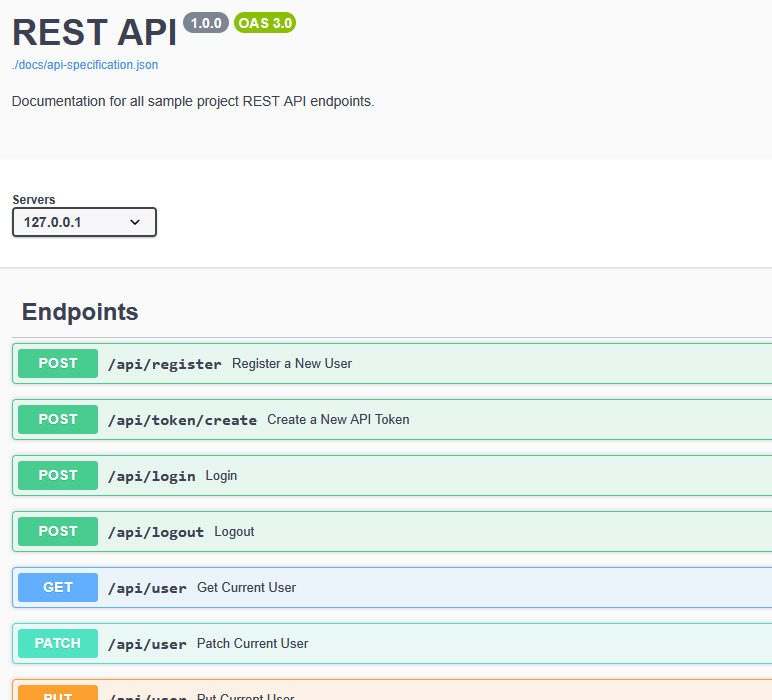Click the teal PATCH method badge
Image resolution: width=772 pixels, height=700 pixels.
58,644
